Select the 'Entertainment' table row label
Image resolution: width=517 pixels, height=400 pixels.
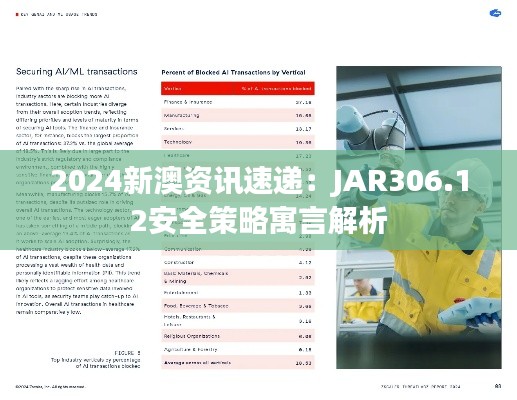tap(181, 293)
